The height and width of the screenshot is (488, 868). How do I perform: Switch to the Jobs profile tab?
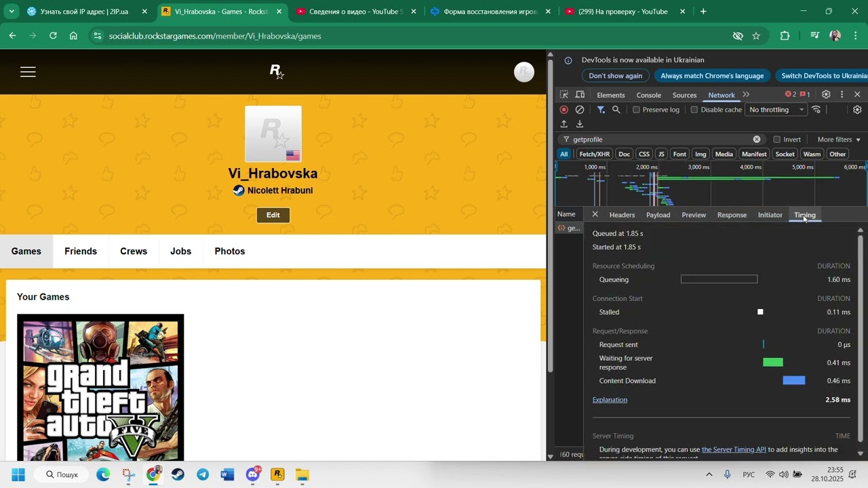point(180,251)
